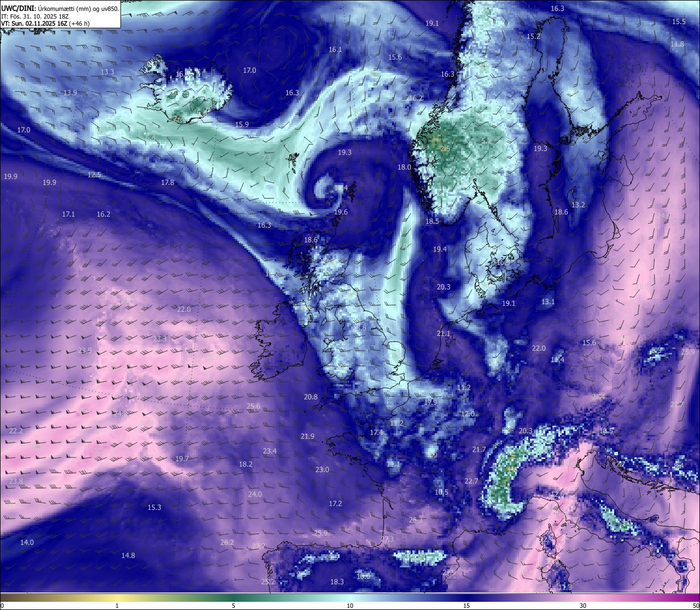This screenshot has width=700, height=610.
Task: Click the 18.3 value over Spain
Action: point(337,582)
